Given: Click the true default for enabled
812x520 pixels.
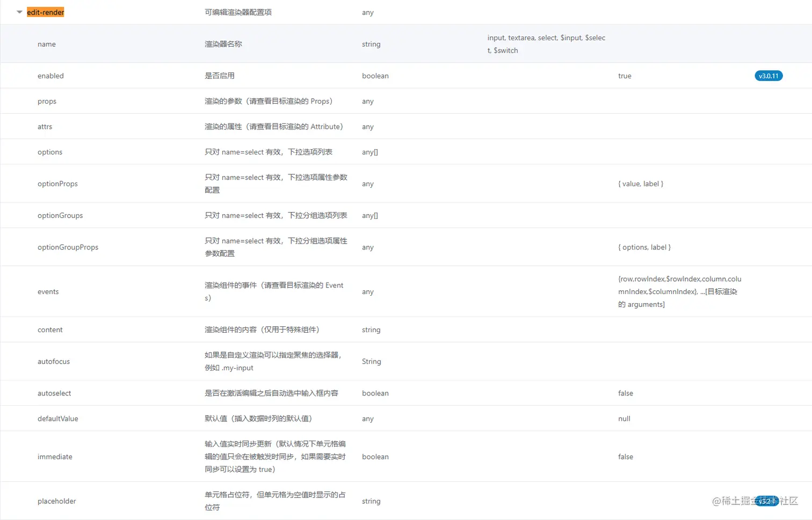Looking at the screenshot, I should 625,76.
